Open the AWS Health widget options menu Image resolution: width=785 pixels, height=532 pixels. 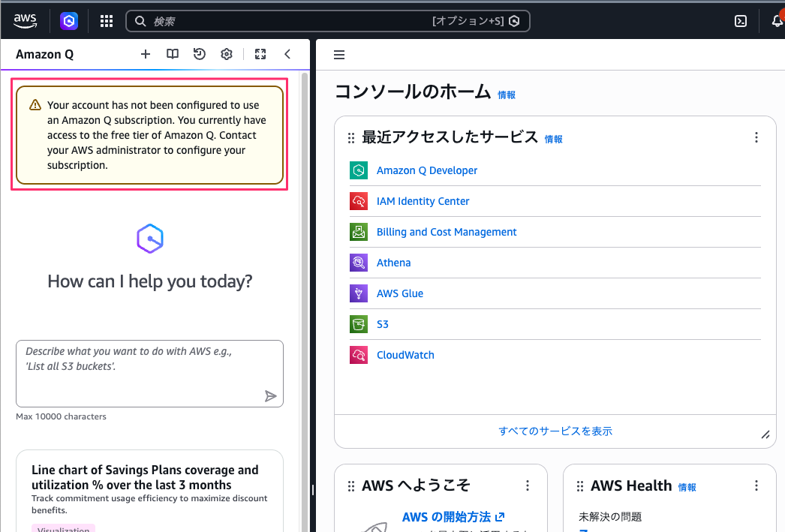coord(756,485)
